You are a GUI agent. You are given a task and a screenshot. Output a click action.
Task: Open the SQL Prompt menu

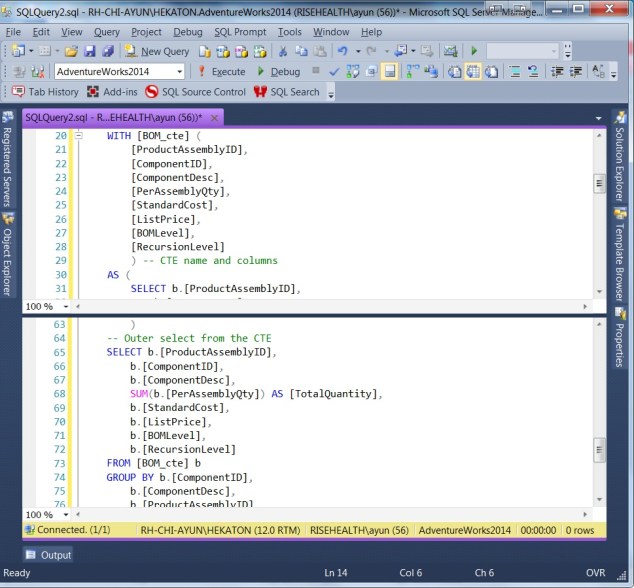click(239, 32)
